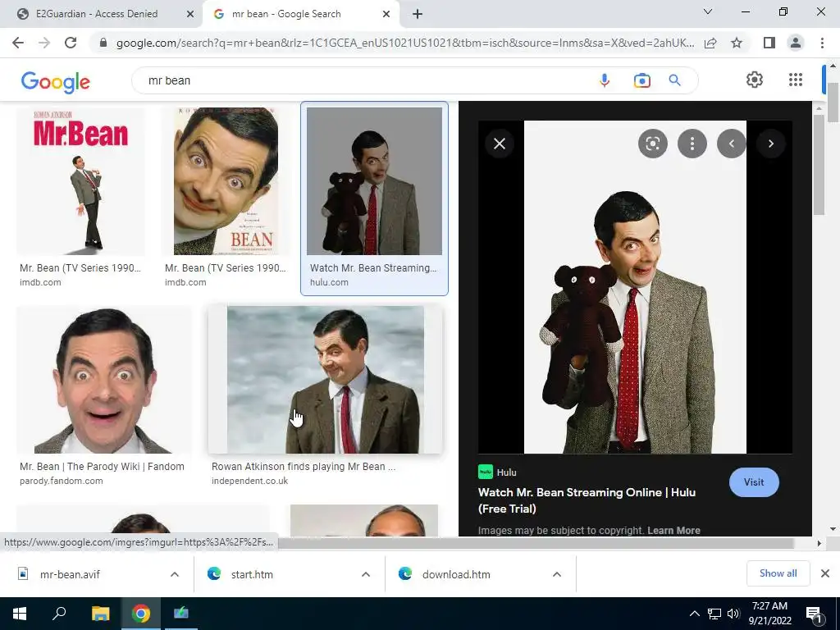Search by image using the camera icon
This screenshot has height=630, width=840.
[641, 80]
